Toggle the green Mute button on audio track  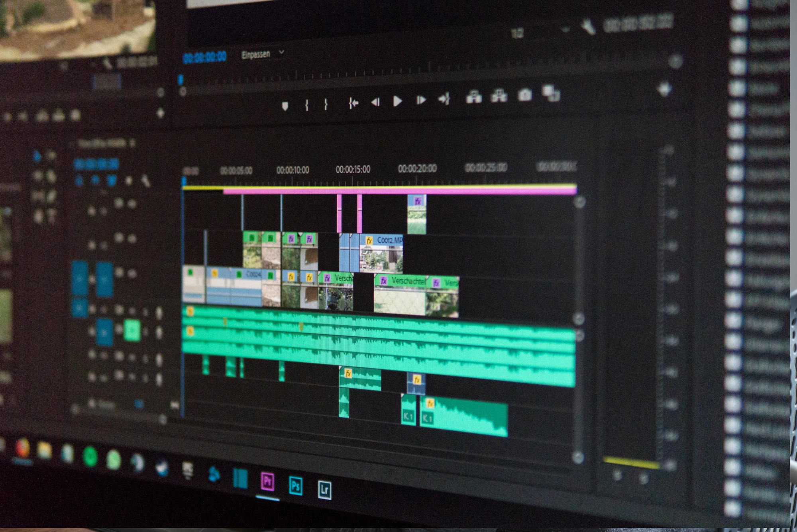132,330
